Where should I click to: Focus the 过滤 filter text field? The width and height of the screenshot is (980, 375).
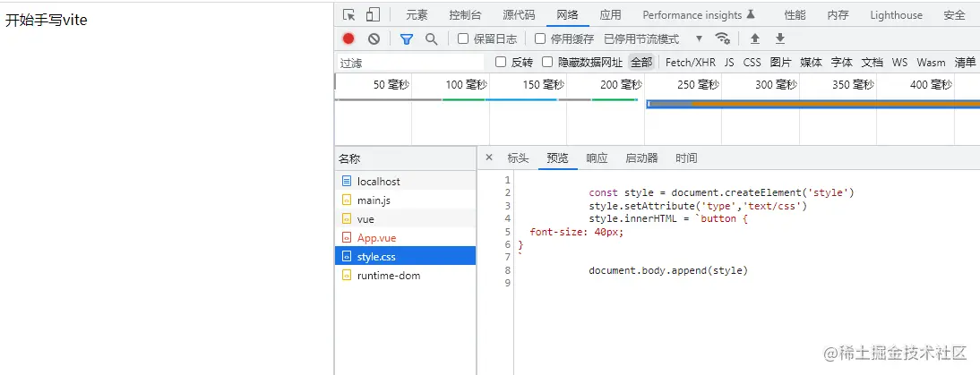(410, 63)
